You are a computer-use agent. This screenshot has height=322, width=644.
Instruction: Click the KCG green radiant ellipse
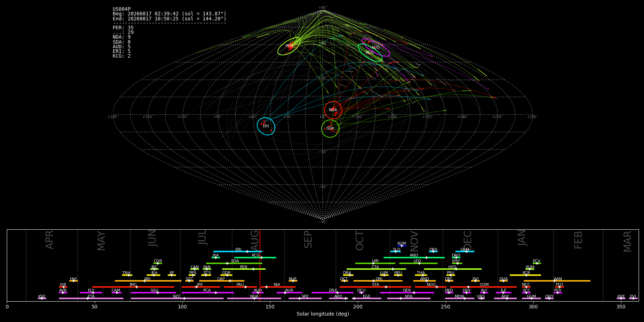pyautogui.click(x=370, y=53)
